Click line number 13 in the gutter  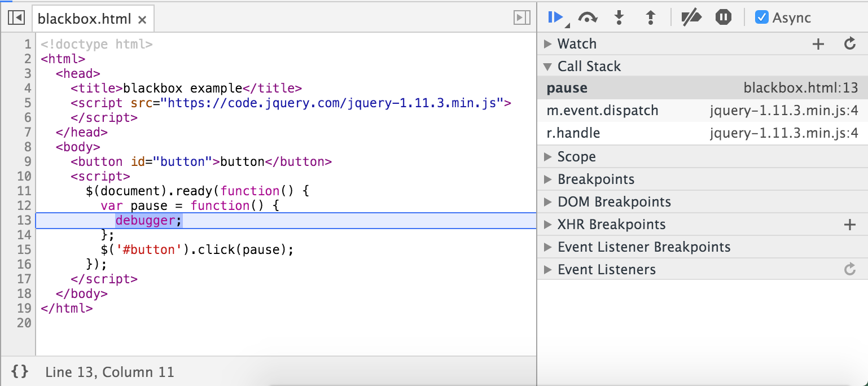point(24,220)
